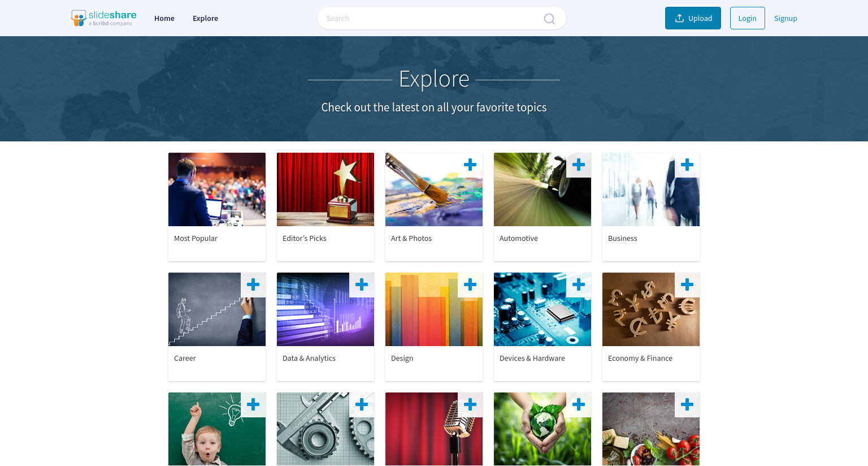Add Data & Analytics via plus icon

click(362, 284)
